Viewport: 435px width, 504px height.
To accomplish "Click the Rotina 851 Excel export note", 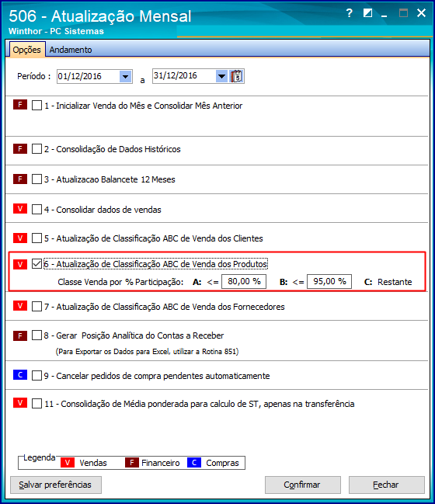I will [147, 351].
